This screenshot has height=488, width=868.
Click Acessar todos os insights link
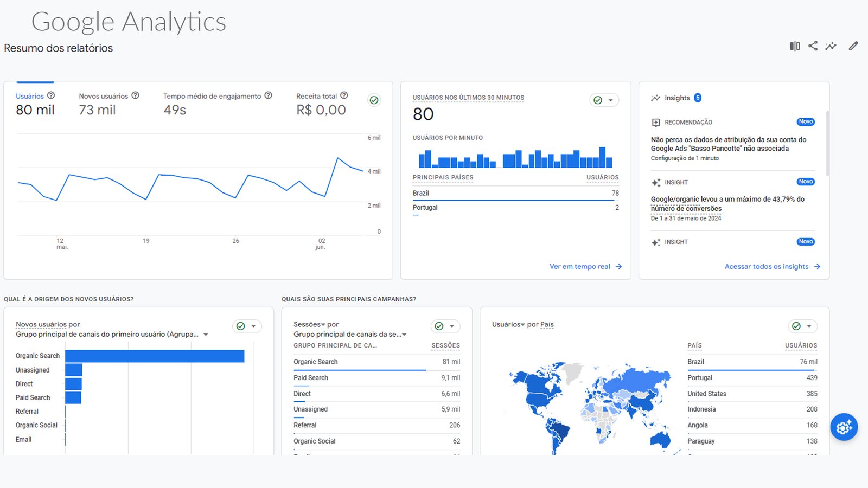[771, 266]
